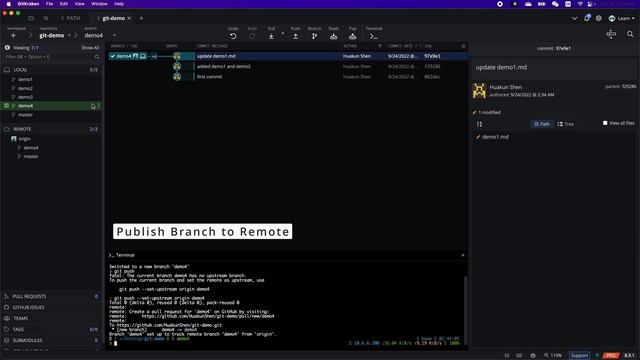Screen dimensions: 640x360
Task: Switch the file list to Path view
Action: (542, 124)
